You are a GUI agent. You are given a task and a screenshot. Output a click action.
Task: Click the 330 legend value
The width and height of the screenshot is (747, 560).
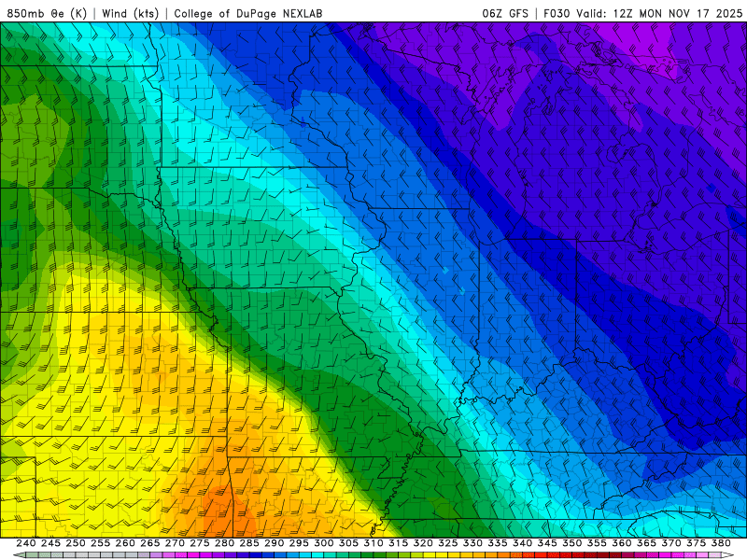[x=472, y=543]
